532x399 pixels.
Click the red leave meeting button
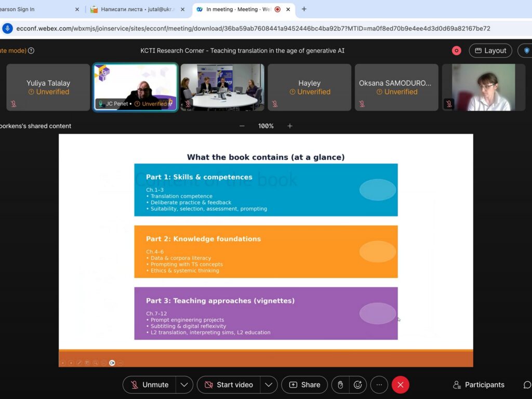point(400,384)
